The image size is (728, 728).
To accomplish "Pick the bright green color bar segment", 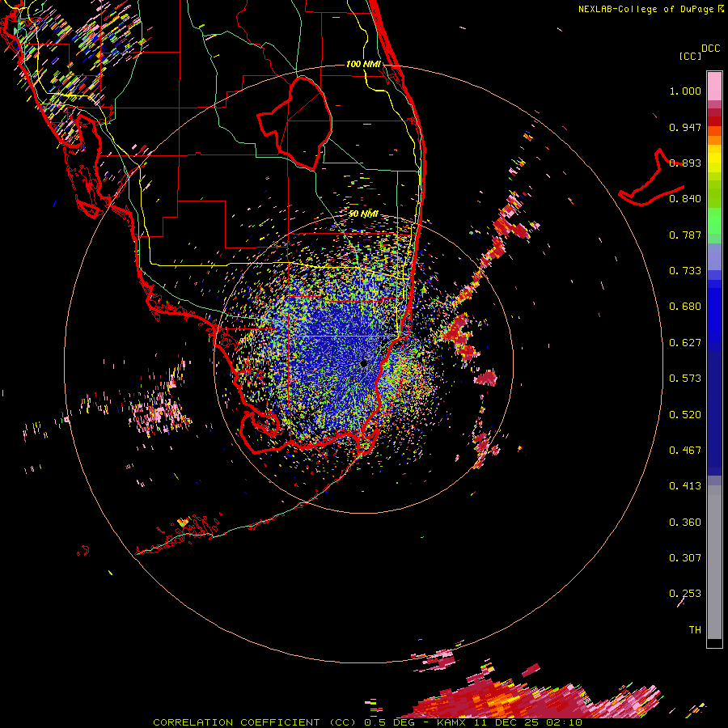I will click(714, 221).
